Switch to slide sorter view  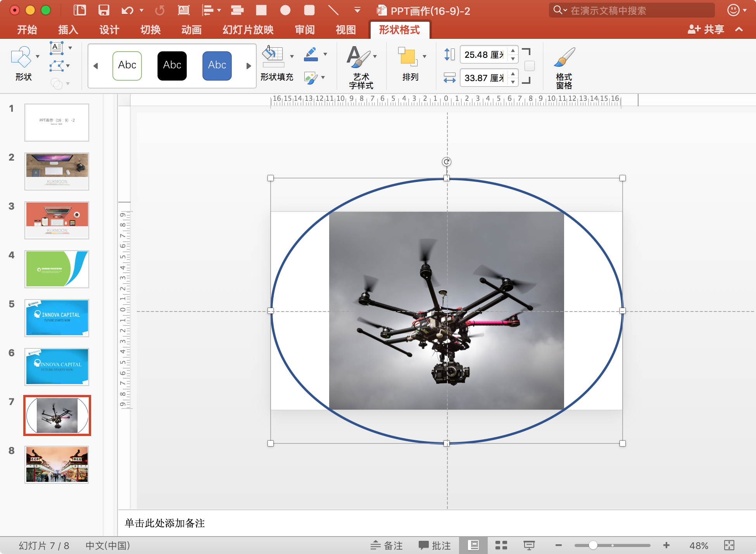pyautogui.click(x=501, y=545)
